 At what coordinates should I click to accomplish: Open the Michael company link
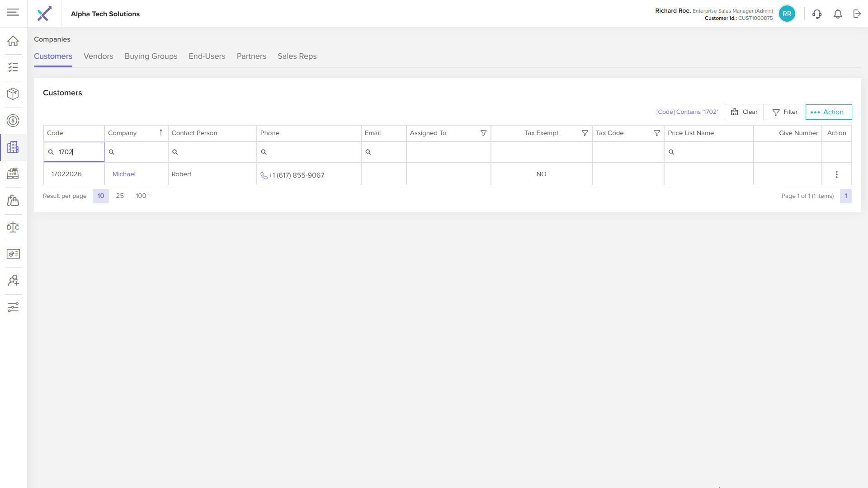coord(124,174)
